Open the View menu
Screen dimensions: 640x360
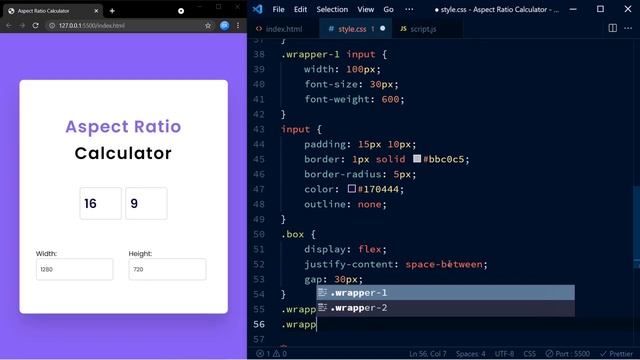coord(366,9)
